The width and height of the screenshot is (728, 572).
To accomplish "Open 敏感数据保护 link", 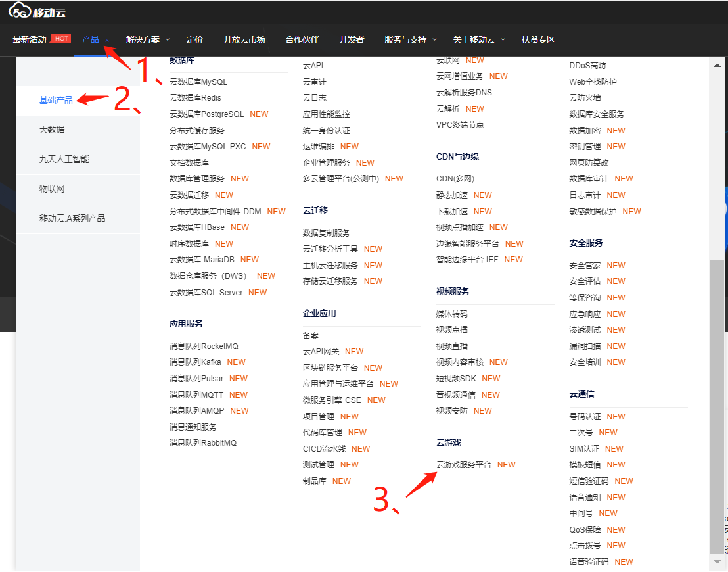I will (593, 212).
